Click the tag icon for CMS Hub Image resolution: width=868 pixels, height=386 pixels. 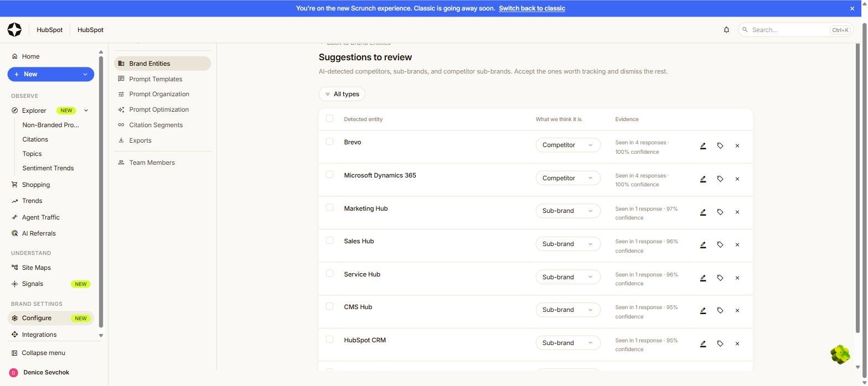tap(720, 311)
